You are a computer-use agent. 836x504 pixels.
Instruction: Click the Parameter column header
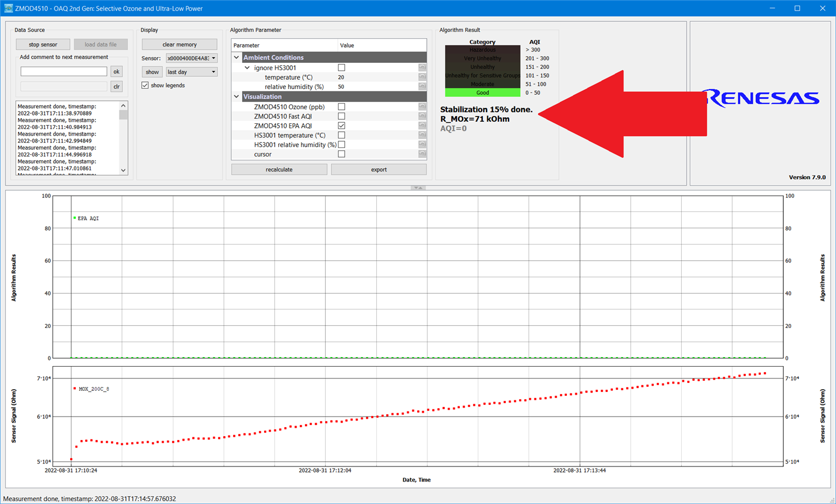(284, 45)
